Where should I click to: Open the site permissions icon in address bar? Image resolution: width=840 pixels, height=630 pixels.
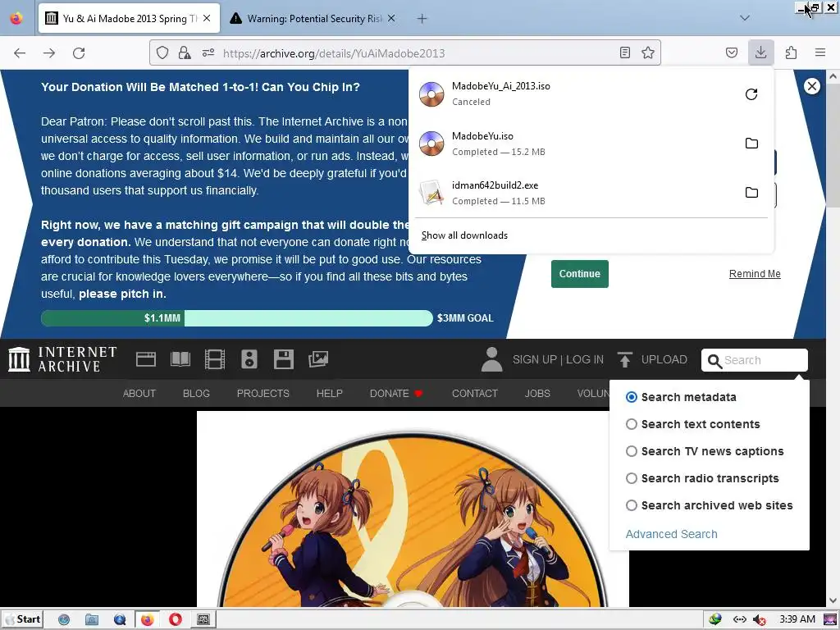208,52
